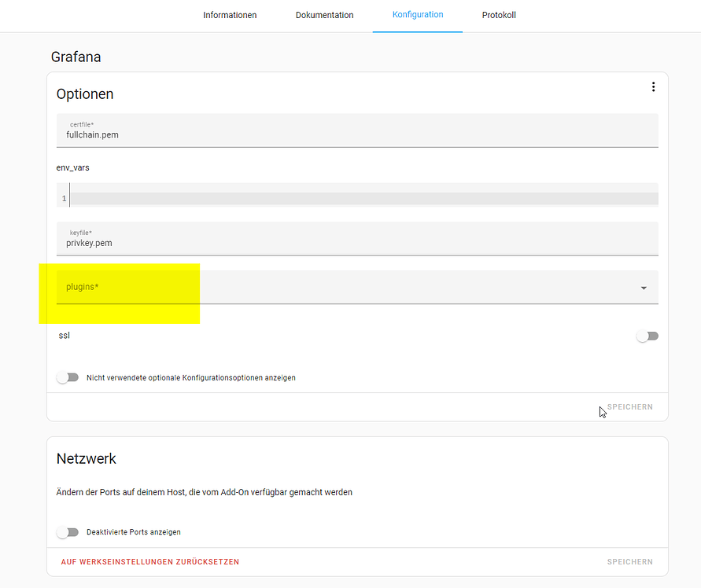701x588 pixels.
Task: Select the Konfiguration tab
Action: 418,15
